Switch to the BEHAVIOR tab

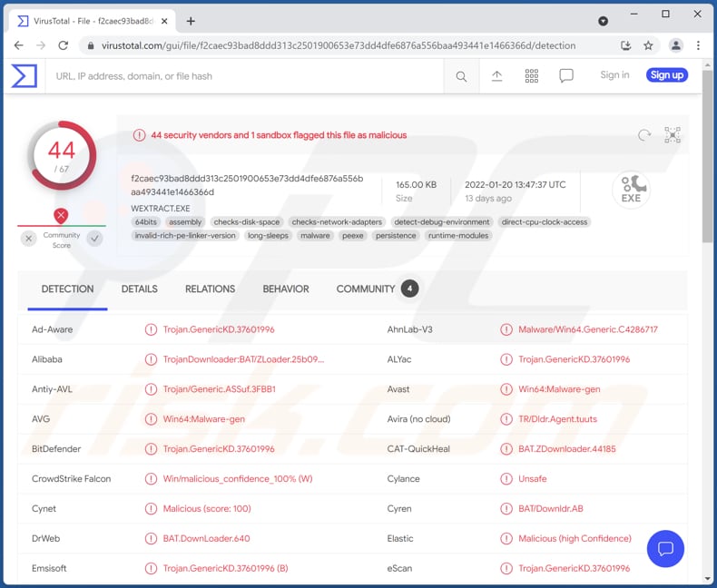pyautogui.click(x=286, y=289)
